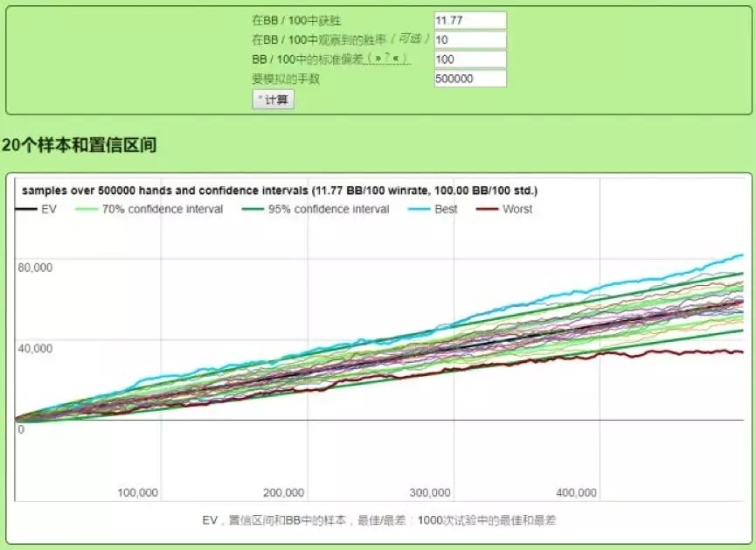756x550 pixels.
Task: Select the observed winrate field showing 10
Action: point(469,40)
